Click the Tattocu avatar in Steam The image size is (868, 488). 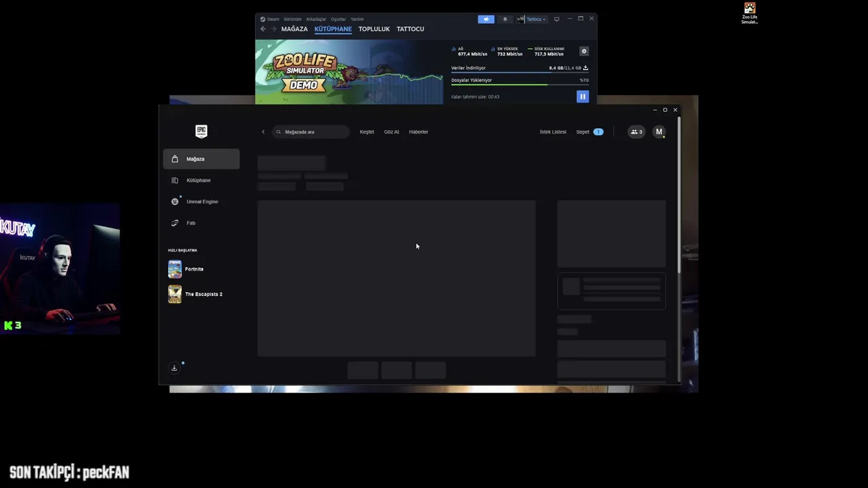point(521,19)
